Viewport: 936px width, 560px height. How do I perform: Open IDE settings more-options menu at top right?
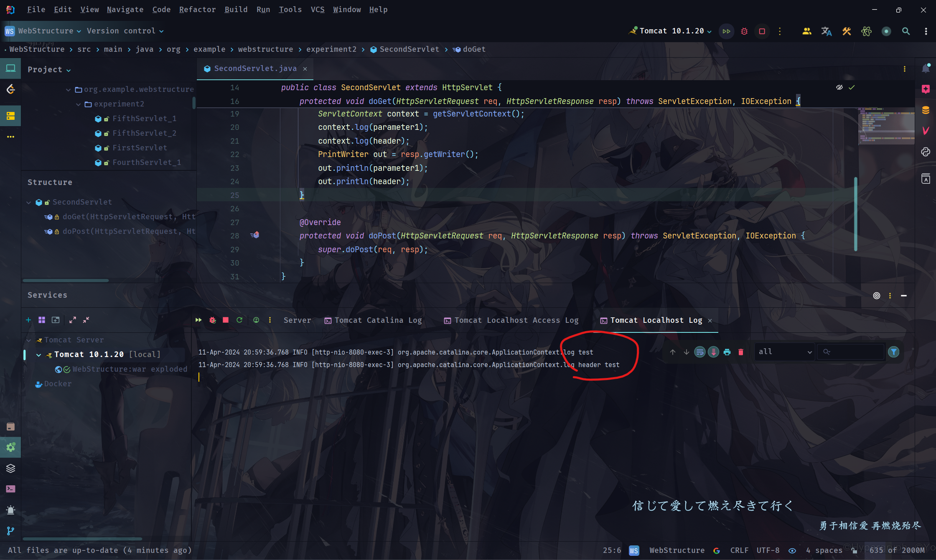pyautogui.click(x=926, y=31)
